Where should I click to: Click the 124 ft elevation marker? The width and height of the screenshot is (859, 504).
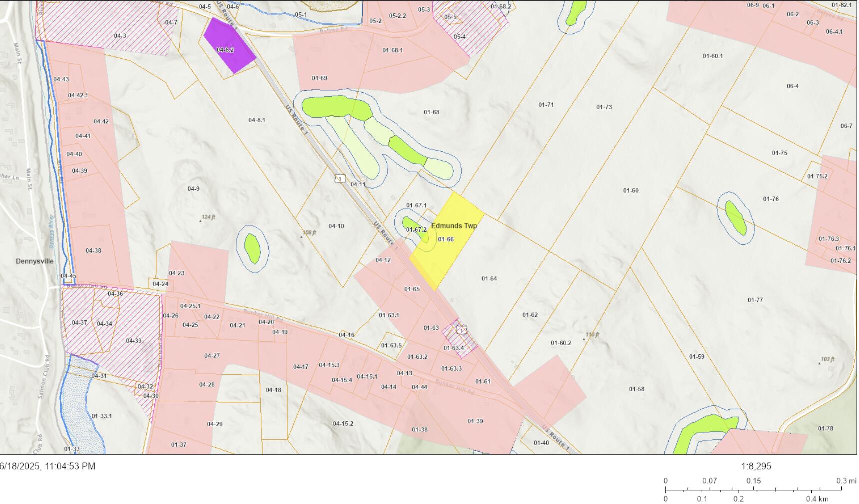click(207, 217)
